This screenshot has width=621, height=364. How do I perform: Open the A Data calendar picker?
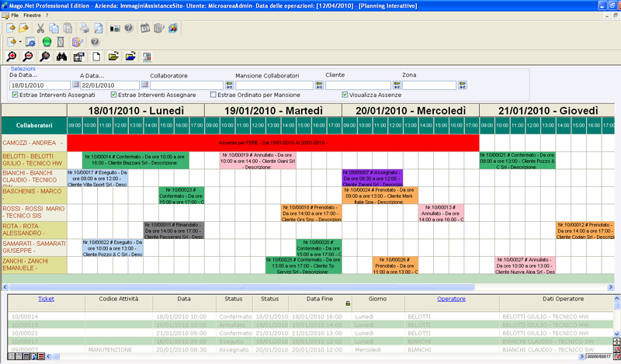pyautogui.click(x=144, y=85)
